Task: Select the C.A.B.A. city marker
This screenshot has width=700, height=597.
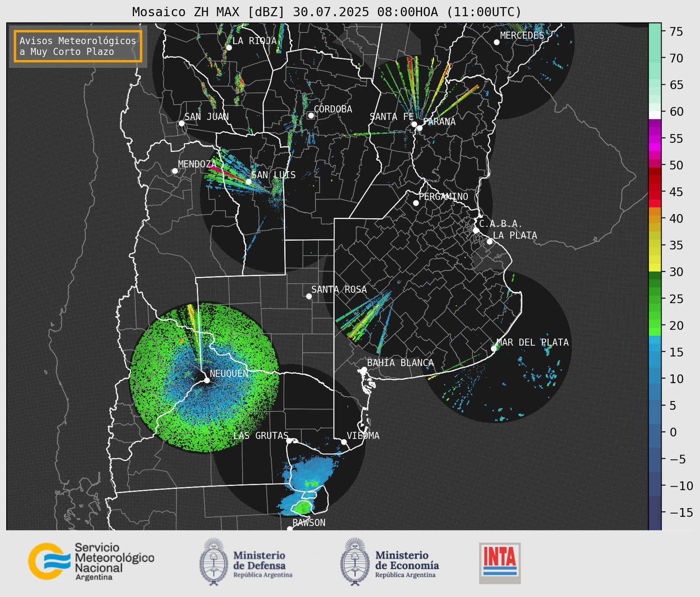Action: pos(476,230)
